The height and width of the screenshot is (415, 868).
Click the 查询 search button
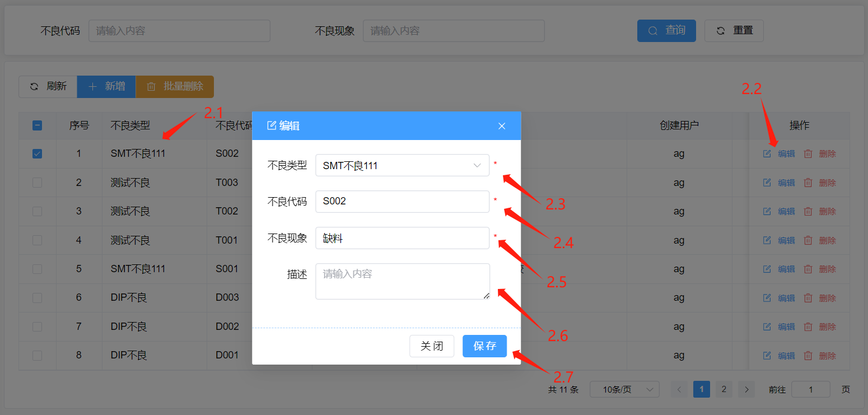[x=666, y=31]
